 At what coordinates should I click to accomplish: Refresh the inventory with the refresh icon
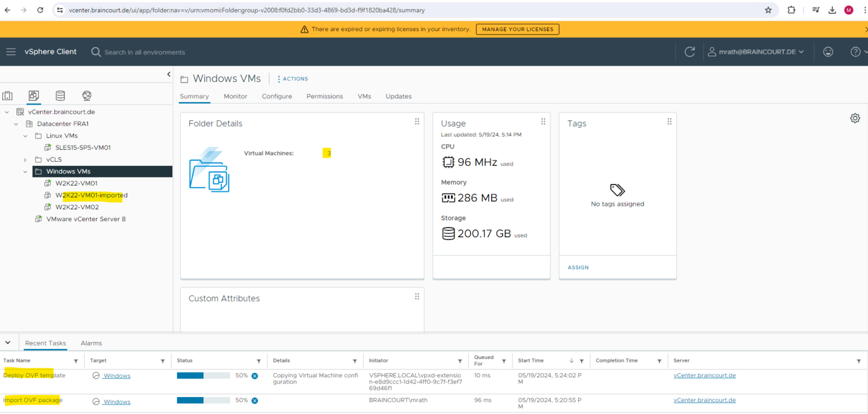(689, 51)
